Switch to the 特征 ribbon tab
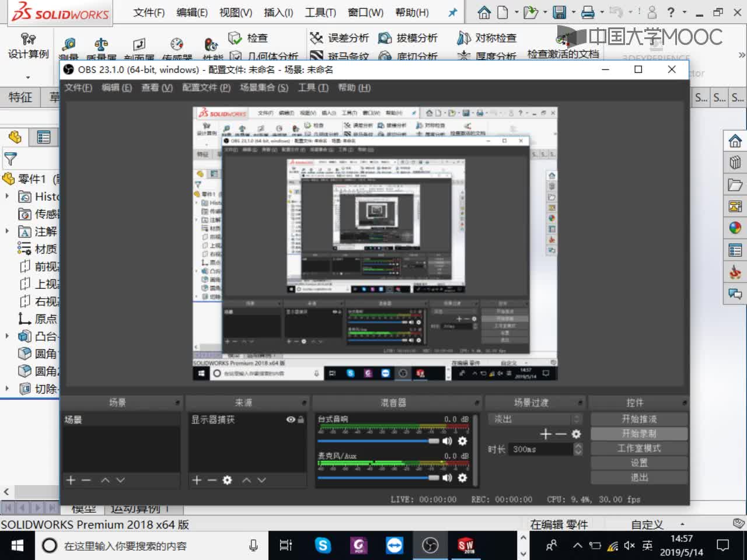 pyautogui.click(x=20, y=97)
